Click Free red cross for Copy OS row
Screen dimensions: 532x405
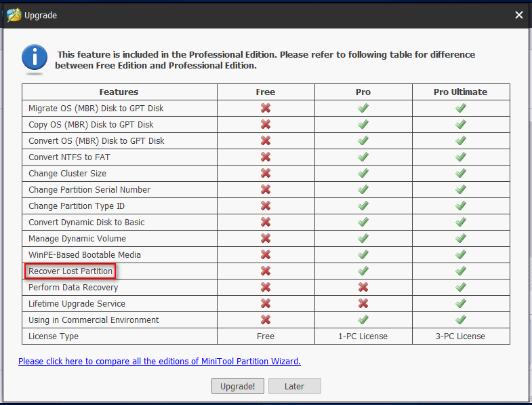[266, 124]
